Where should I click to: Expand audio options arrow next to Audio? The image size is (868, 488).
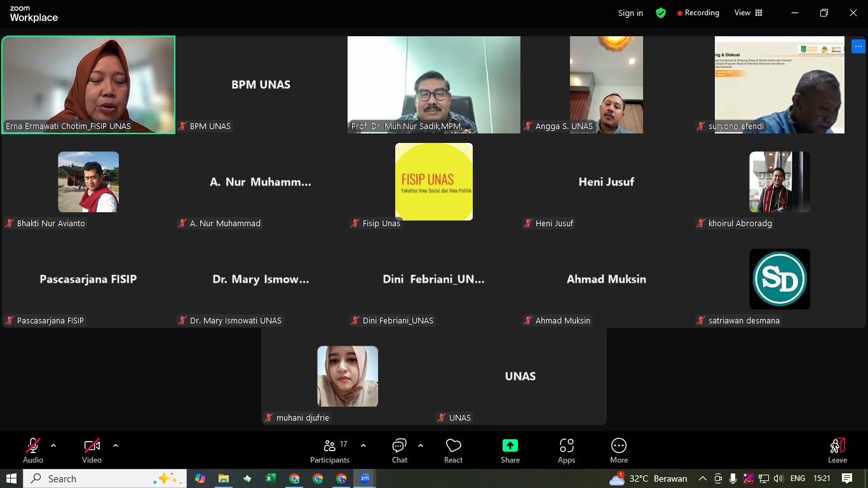53,445
